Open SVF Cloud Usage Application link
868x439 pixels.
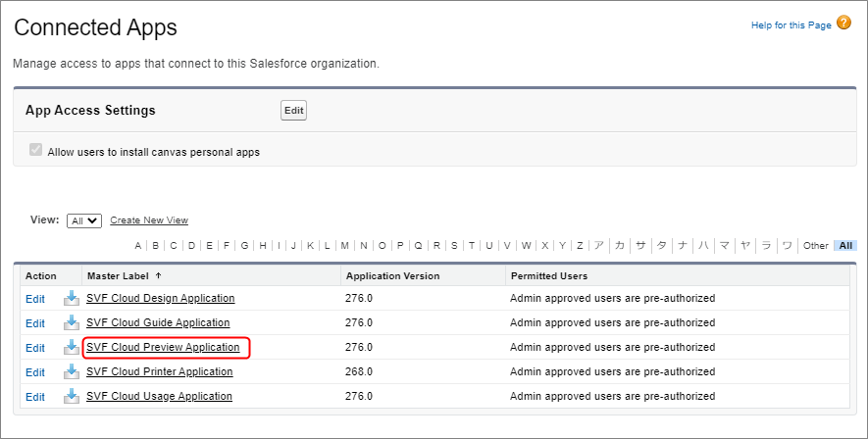click(x=159, y=397)
